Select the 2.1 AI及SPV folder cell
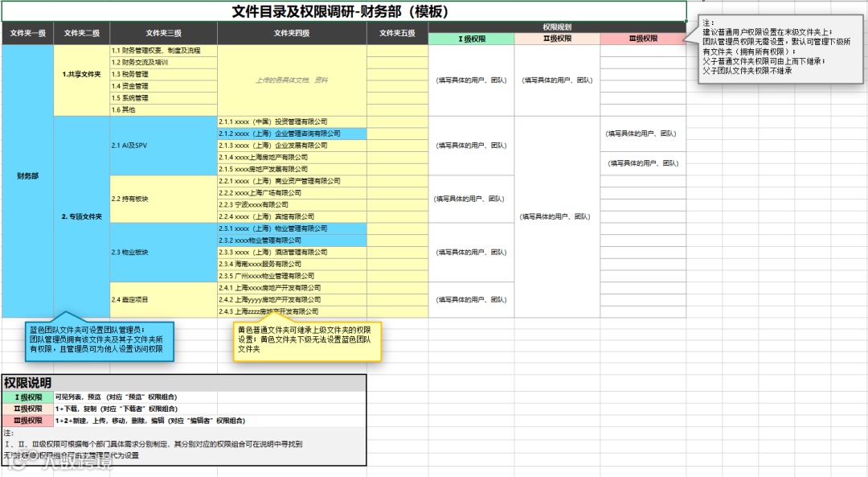The width and height of the screenshot is (868, 477). point(163,146)
